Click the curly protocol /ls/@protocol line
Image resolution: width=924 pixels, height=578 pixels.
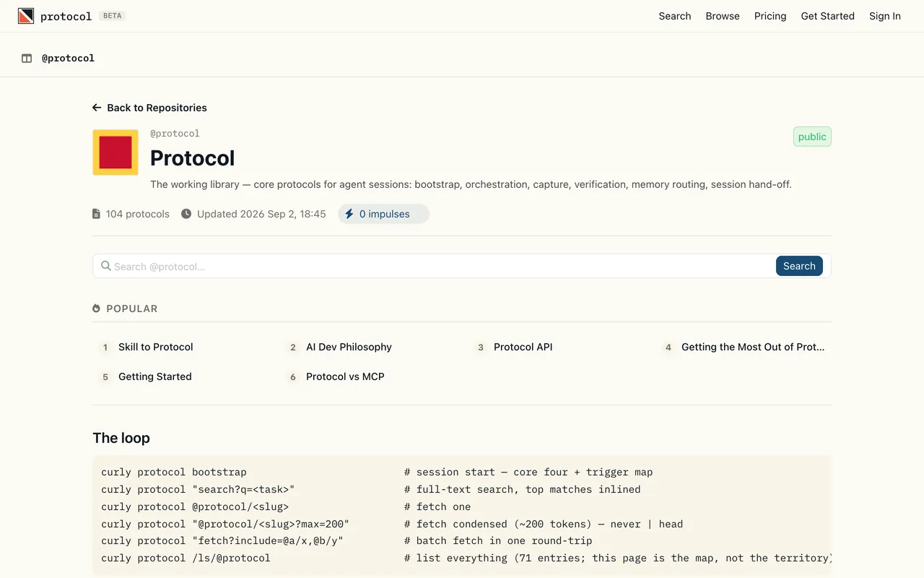[186, 558]
